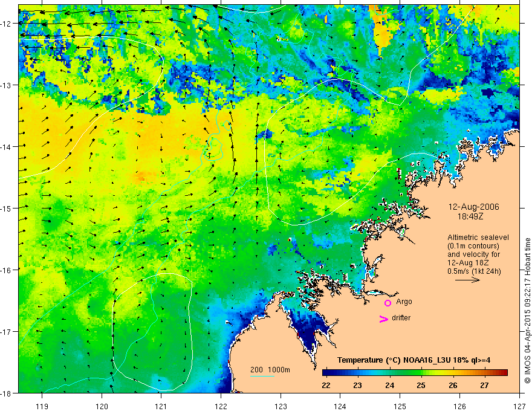Click the cyan bathymetry legend line

[x=262, y=376]
